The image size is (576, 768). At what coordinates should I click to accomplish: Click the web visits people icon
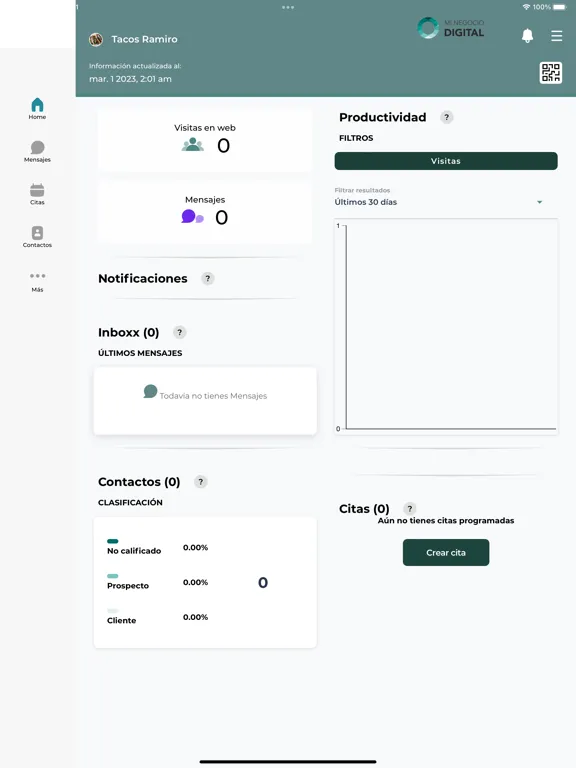coord(193,144)
